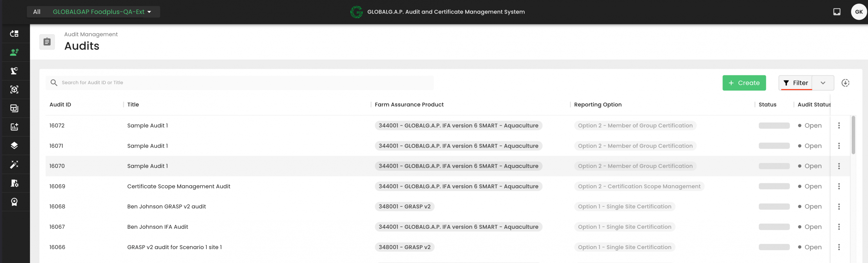The image size is (868, 263).
Task: Click Sample Audit 1 title in row 16072
Action: tap(147, 126)
